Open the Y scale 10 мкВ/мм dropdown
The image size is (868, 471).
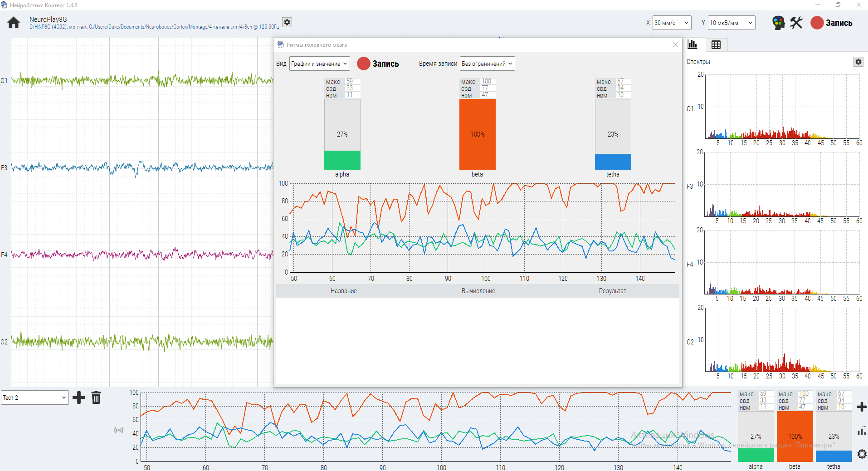click(731, 23)
